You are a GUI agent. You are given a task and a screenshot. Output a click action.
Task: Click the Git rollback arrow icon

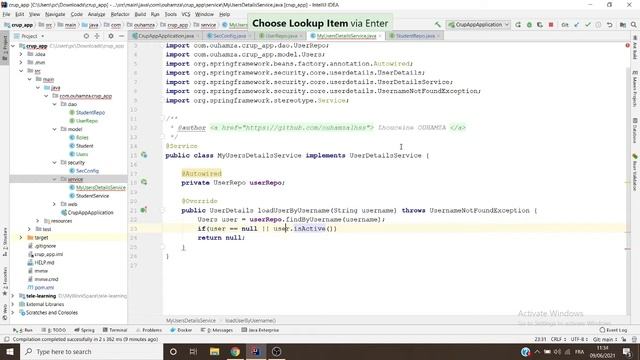point(609,24)
